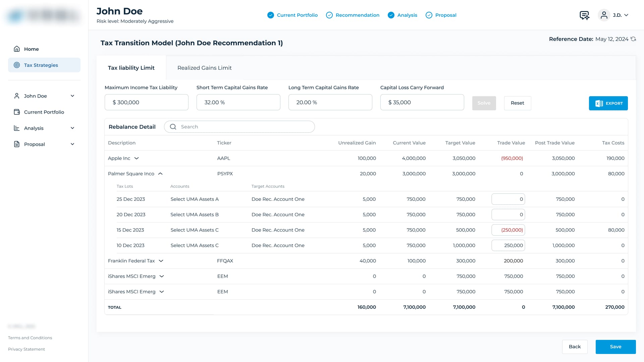Click the FFQAX ticker cell
This screenshot has width=644, height=362.
point(225,261)
